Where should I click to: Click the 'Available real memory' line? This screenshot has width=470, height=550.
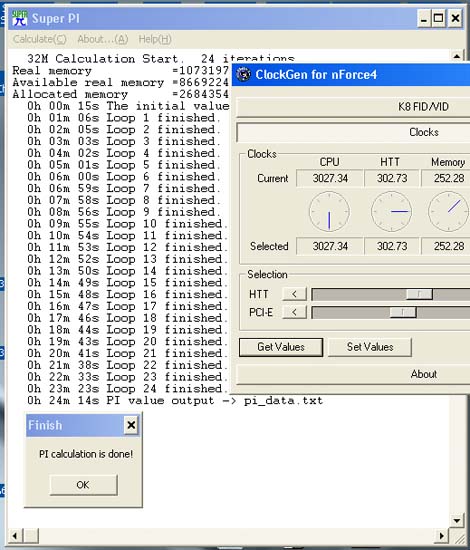121,82
